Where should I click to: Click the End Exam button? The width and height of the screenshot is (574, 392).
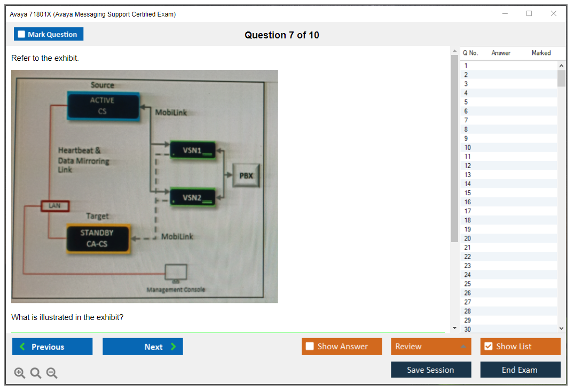point(520,370)
